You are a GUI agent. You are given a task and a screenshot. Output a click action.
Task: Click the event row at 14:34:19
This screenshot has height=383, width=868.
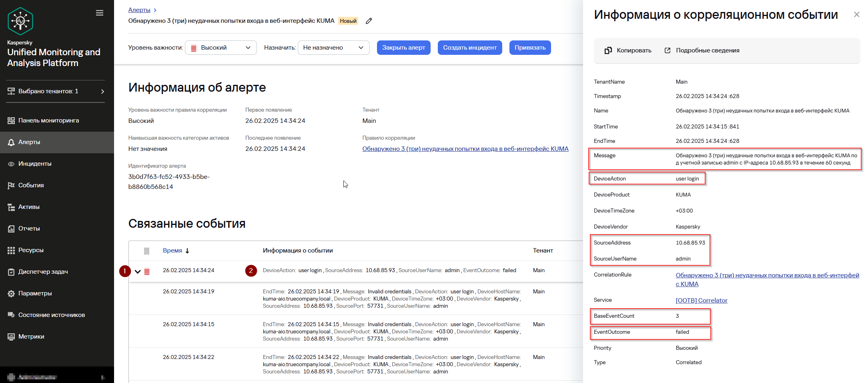pyautogui.click(x=356, y=299)
